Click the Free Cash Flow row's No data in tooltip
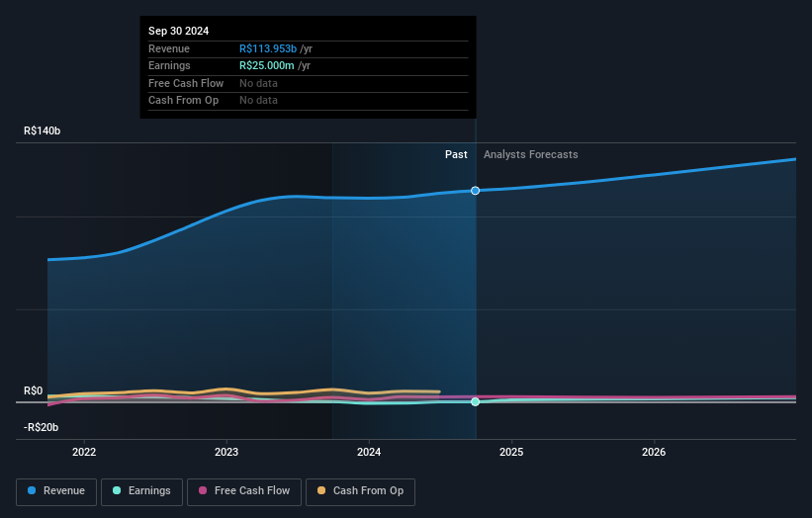The height and width of the screenshot is (518, 812). coord(258,83)
